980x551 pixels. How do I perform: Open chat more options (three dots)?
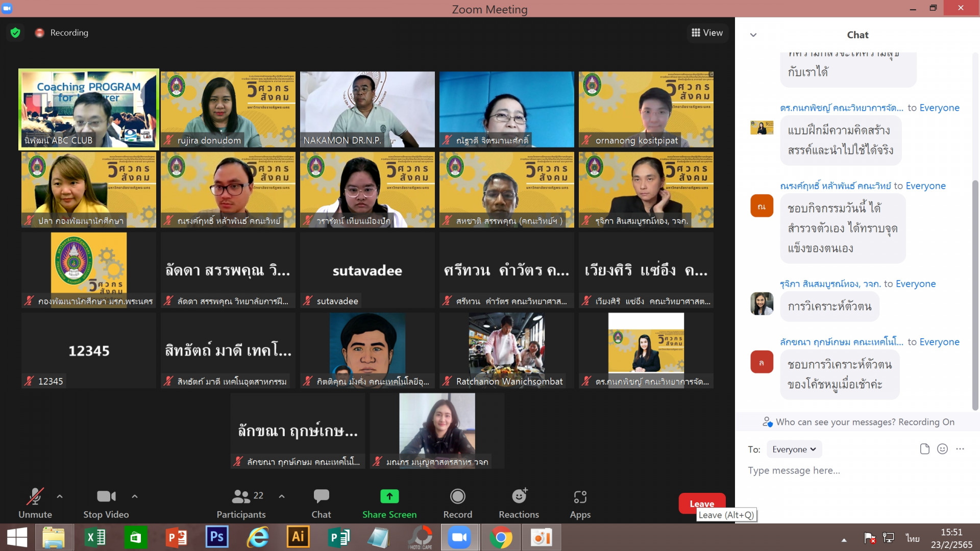[x=960, y=449]
